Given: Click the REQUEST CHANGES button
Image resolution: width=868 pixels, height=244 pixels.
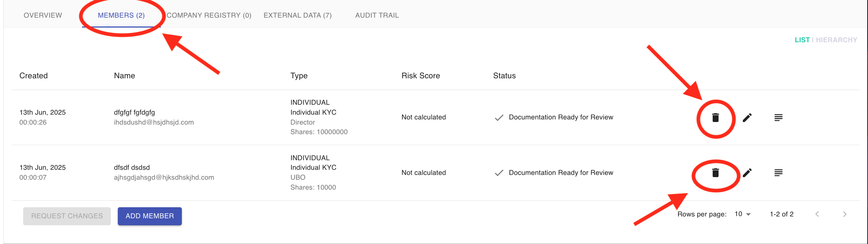Looking at the screenshot, I should click(x=67, y=216).
